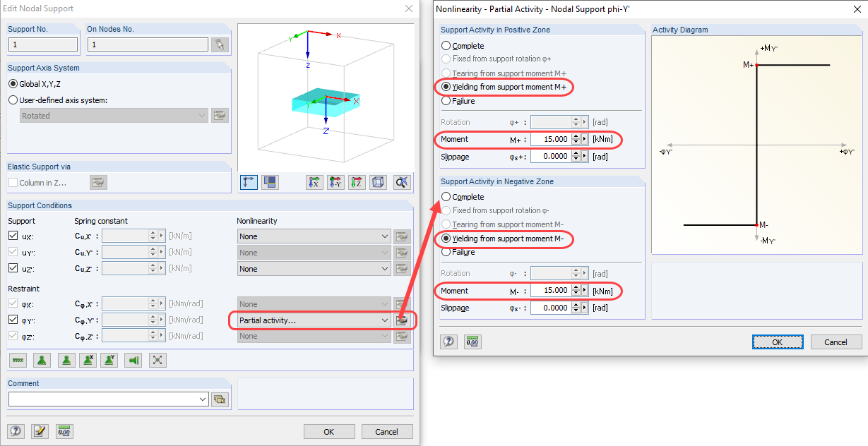Toggle the φY' restraint checkbox
The height and width of the screenshot is (446, 868).
click(13, 320)
